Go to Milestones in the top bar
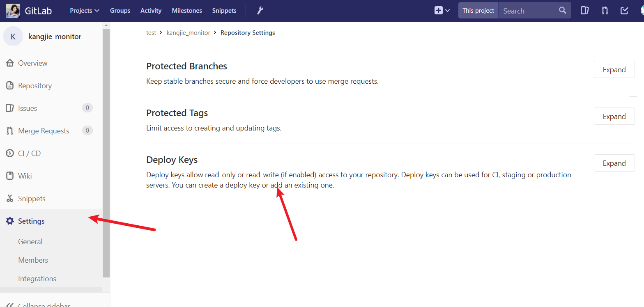 (187, 11)
